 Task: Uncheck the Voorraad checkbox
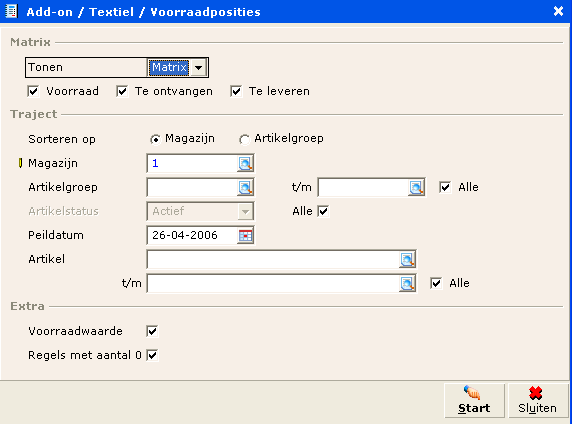[x=33, y=91]
